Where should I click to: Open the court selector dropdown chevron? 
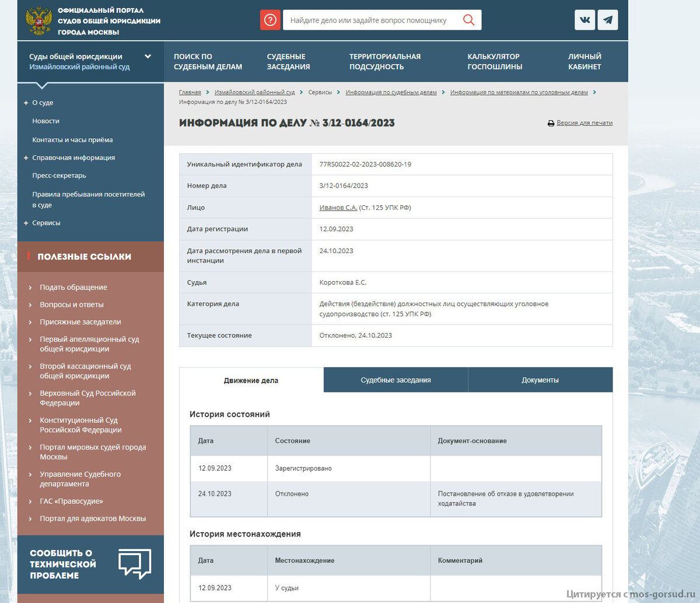point(148,57)
